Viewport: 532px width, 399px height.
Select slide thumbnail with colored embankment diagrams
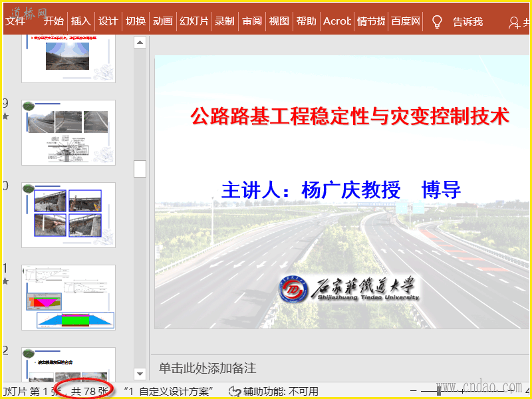[x=68, y=297]
